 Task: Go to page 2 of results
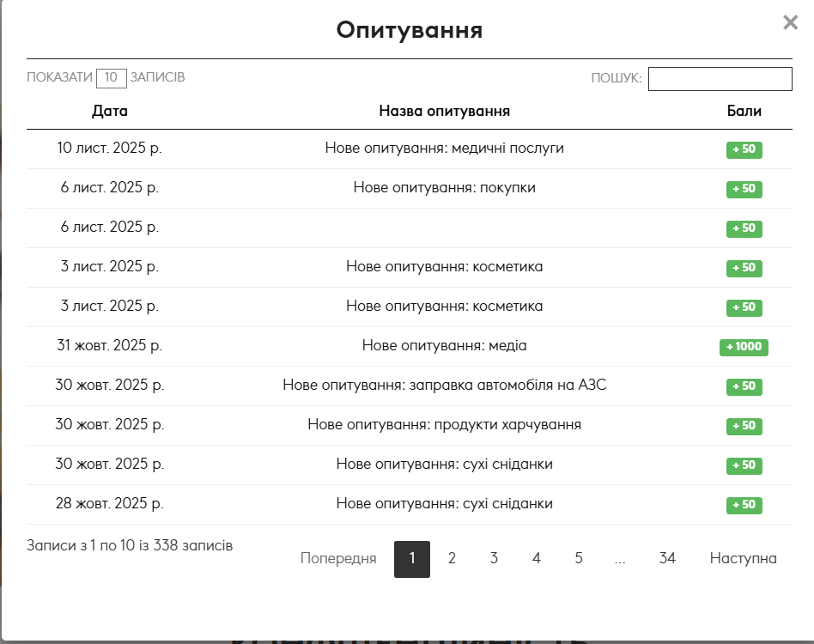click(x=452, y=559)
